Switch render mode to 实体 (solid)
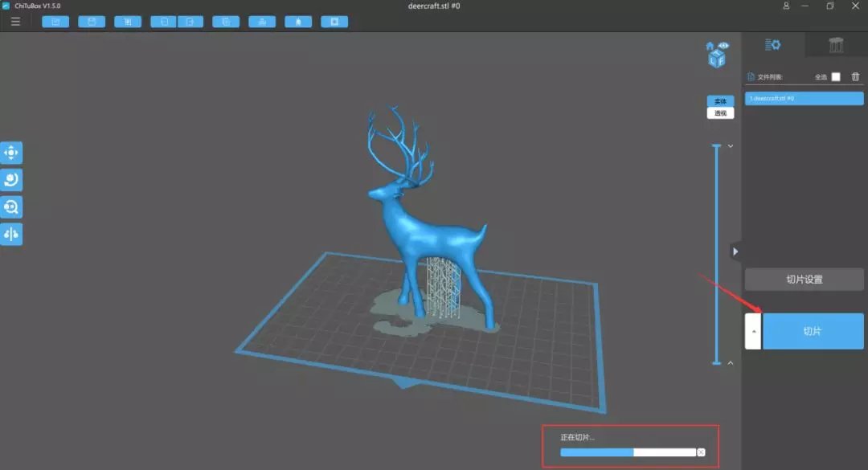 720,101
